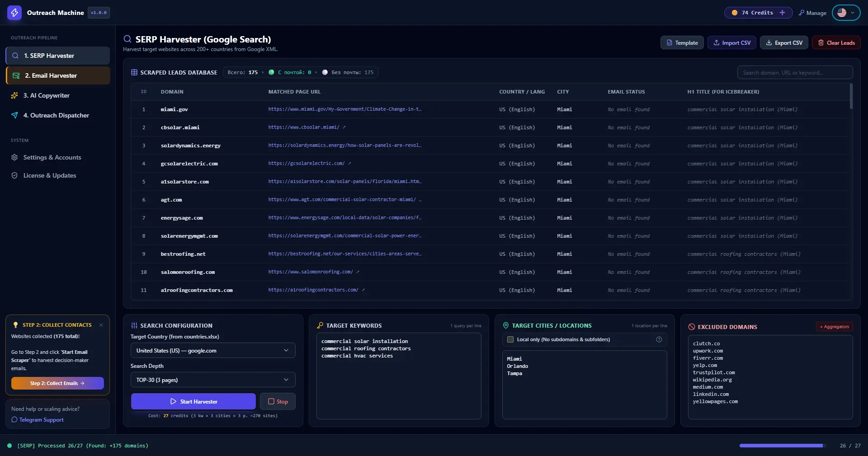This screenshot has width=868, height=456.
Task: Click the Excluded Domains ban icon
Action: click(692, 327)
